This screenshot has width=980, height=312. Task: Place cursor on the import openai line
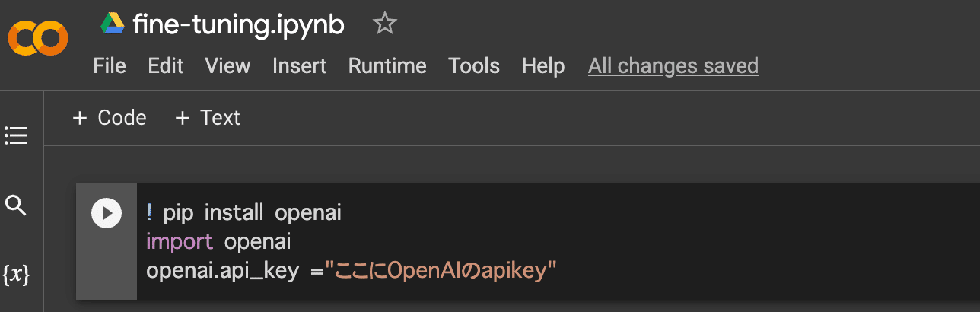click(x=219, y=242)
